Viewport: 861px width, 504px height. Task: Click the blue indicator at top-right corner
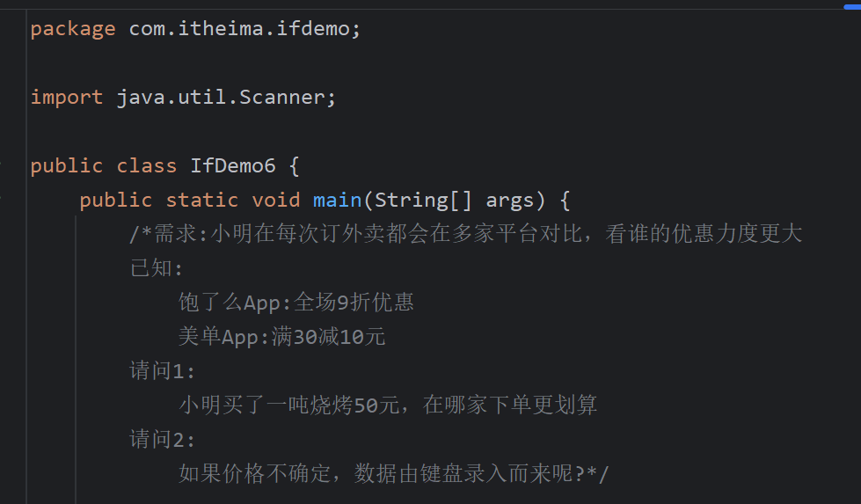[x=852, y=6]
